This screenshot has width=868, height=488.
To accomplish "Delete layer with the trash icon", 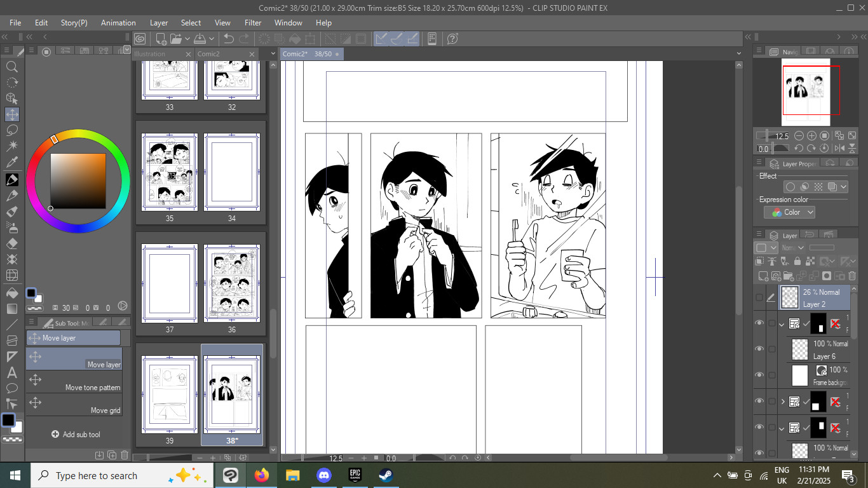I will (x=852, y=276).
